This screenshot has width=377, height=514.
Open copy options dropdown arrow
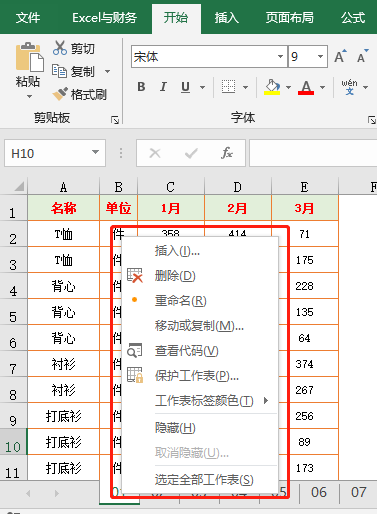click(107, 71)
